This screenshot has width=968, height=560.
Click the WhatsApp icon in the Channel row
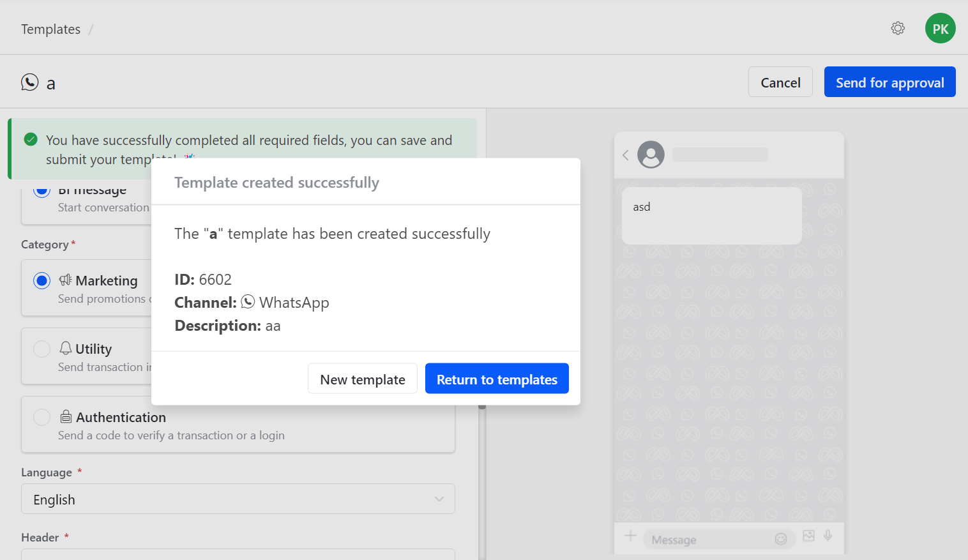[248, 301]
